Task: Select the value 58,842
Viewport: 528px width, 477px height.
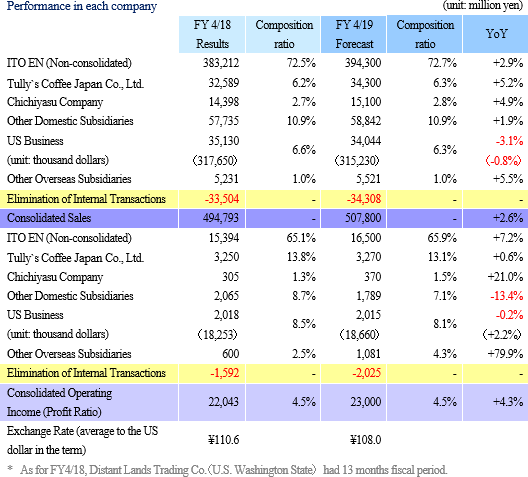Action: click(366, 121)
